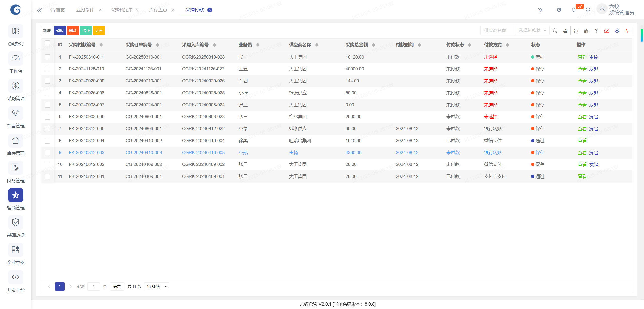The height and width of the screenshot is (309, 644).
Task: Open the notifications bell
Action: [x=574, y=10]
